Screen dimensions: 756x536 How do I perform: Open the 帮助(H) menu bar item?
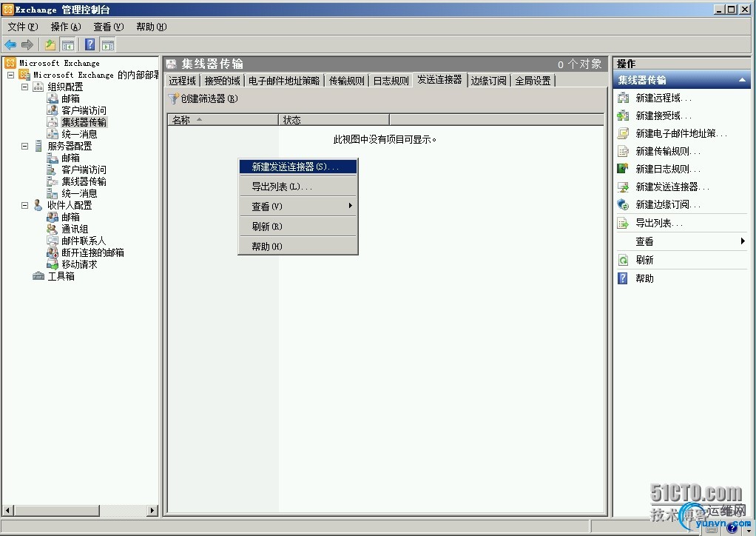pos(152,27)
